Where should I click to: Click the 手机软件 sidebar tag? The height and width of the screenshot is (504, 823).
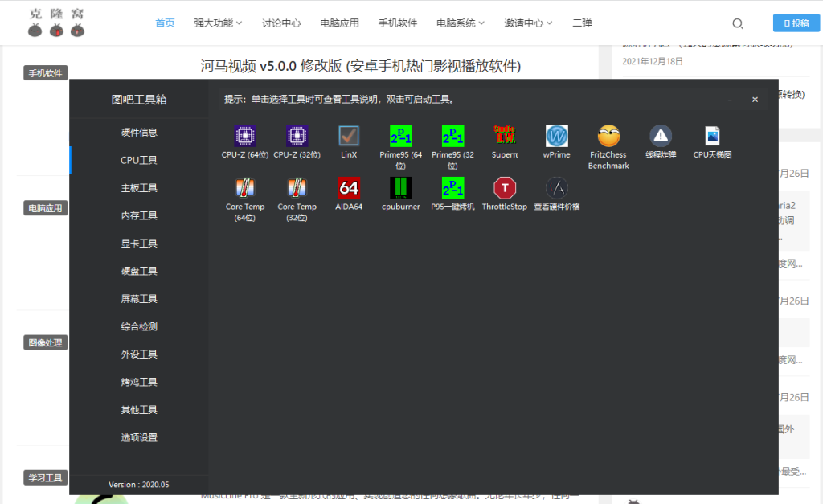coord(45,73)
